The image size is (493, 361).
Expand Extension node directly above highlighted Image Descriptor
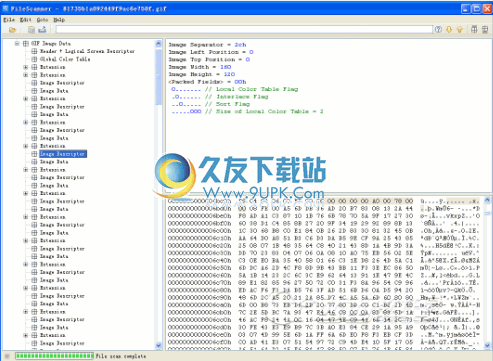[26, 146]
